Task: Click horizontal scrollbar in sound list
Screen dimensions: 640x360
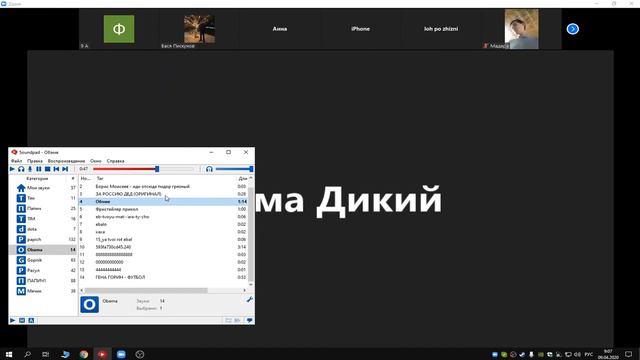Action: click(x=146, y=290)
